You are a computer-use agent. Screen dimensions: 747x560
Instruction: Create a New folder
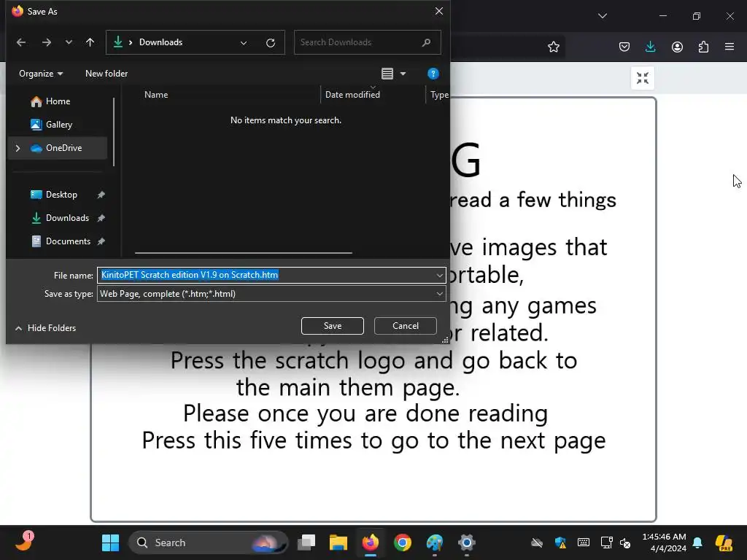107,74
